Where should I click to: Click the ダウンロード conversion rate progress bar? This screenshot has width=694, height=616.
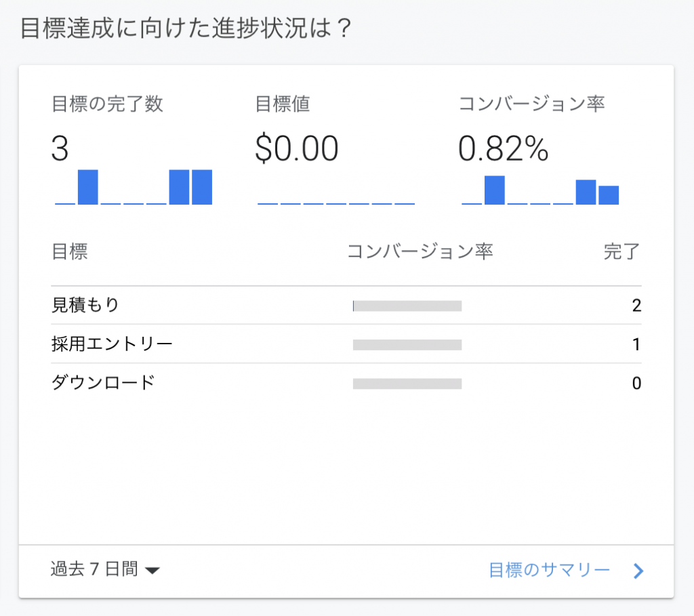(407, 384)
